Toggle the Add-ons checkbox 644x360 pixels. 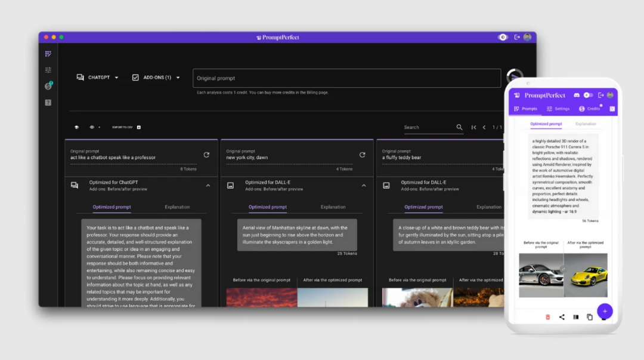click(135, 78)
